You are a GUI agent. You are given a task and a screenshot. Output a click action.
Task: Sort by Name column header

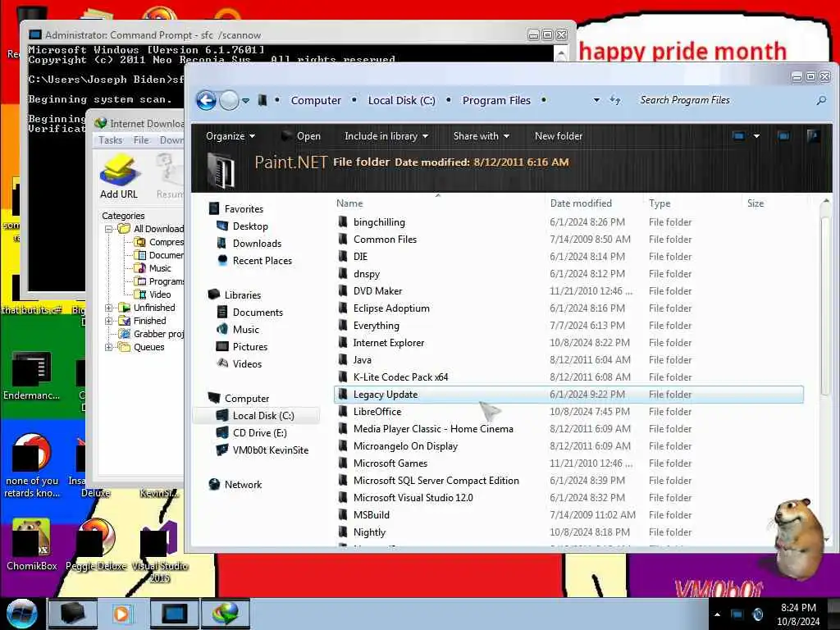pos(349,203)
